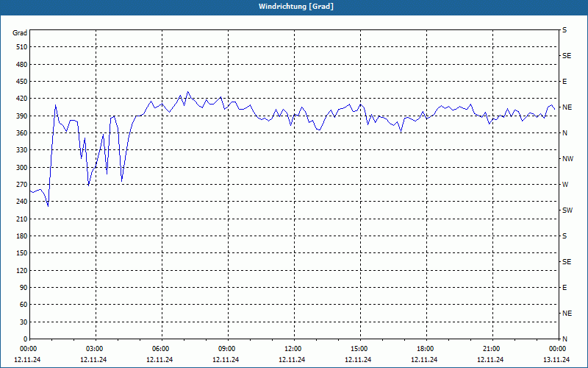Click the SW compass label
This screenshot has height=368, width=588.
567,210
